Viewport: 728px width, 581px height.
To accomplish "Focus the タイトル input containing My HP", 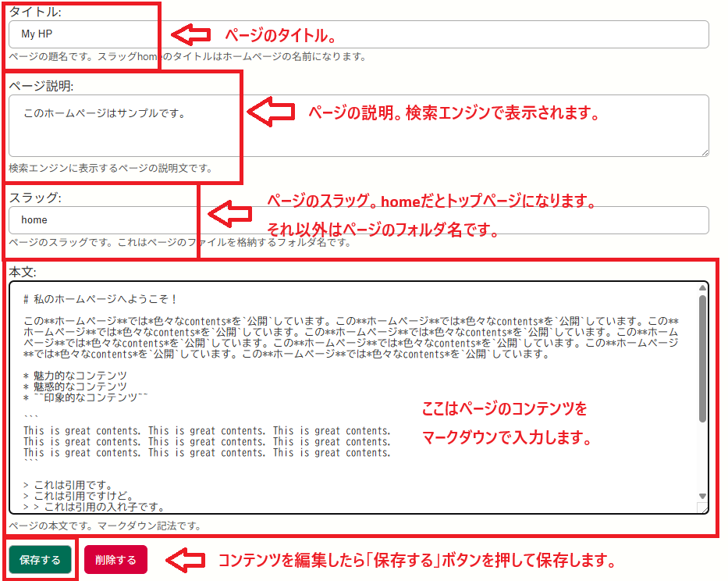I will (358, 34).
